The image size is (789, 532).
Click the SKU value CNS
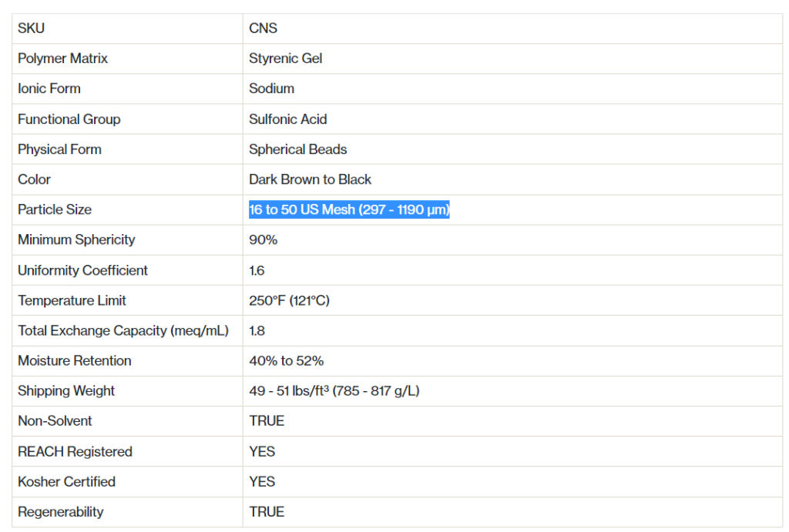click(x=263, y=28)
